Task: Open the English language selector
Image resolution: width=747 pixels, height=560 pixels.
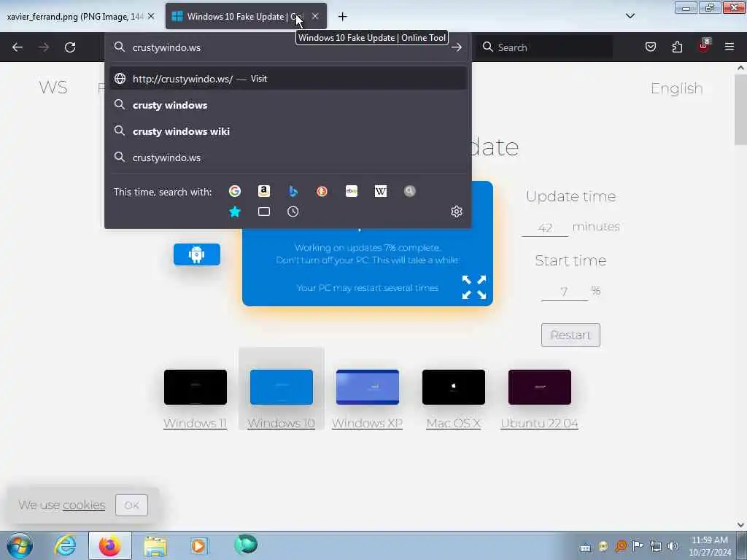Action: pos(676,88)
